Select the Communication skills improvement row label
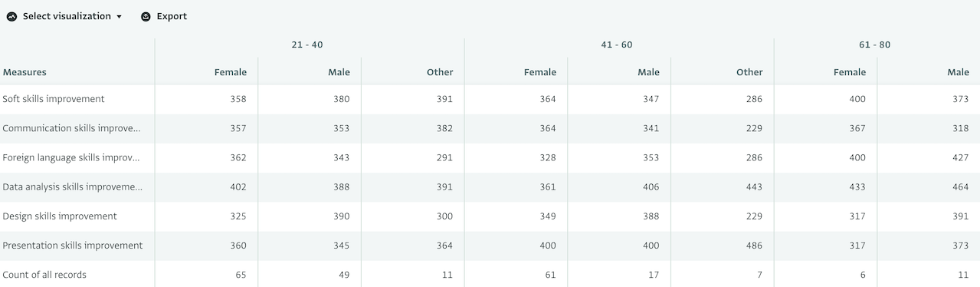The width and height of the screenshot is (980, 287). pyautogui.click(x=72, y=128)
